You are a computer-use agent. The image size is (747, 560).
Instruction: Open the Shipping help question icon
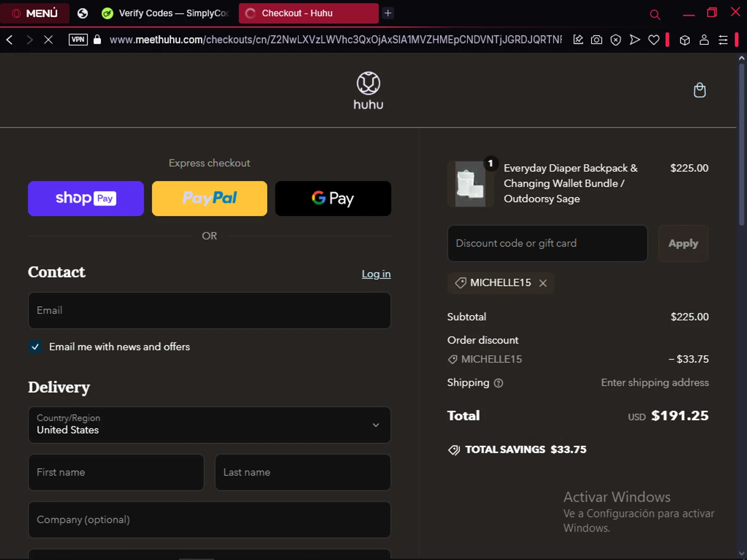(498, 383)
